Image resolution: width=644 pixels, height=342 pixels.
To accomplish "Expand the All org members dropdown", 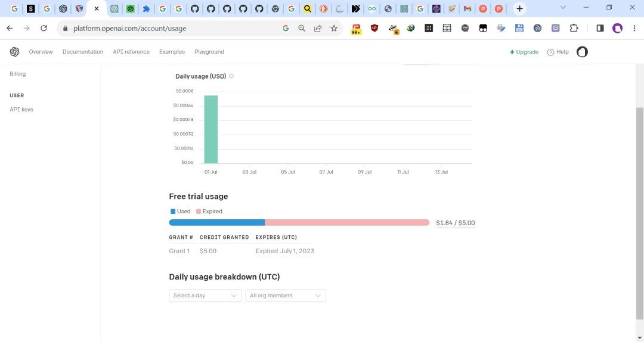I will click(286, 296).
